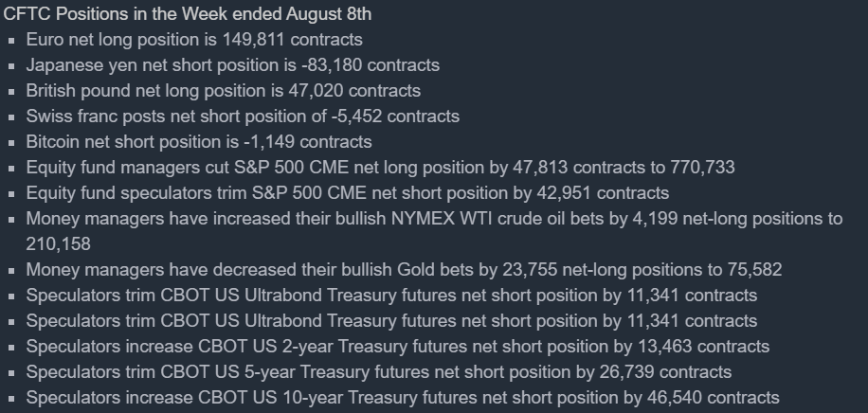Click the bullet beside the Euro line
Image resolution: width=868 pixels, height=413 pixels.
[x=11, y=41]
